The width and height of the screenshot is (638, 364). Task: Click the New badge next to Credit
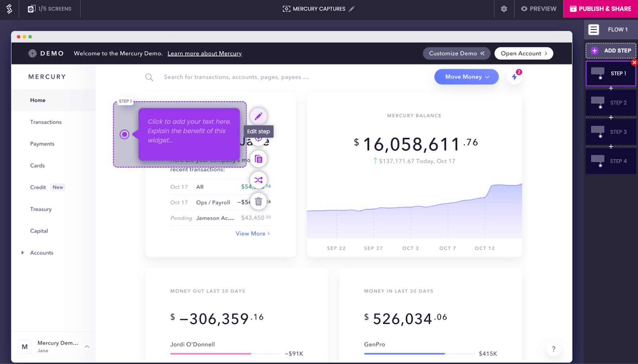[58, 187]
